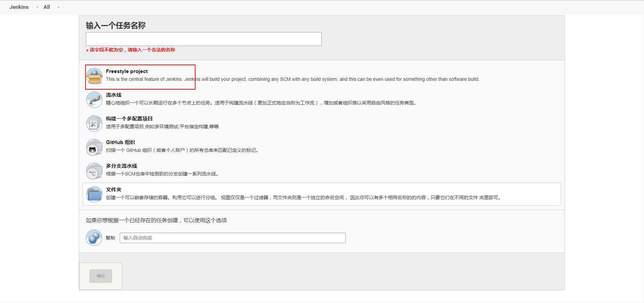Image resolution: width=644 pixels, height=303 pixels.
Task: Choose the 流水线 pipeline icon
Action: pyautogui.click(x=94, y=100)
